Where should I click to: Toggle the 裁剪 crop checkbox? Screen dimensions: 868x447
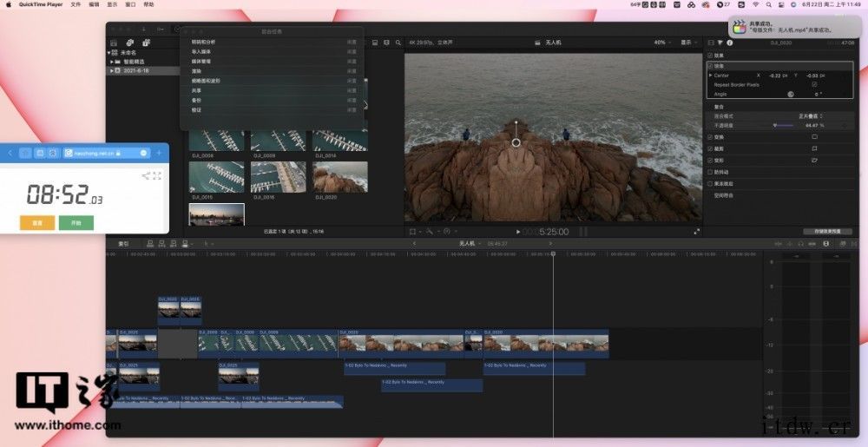[710, 148]
